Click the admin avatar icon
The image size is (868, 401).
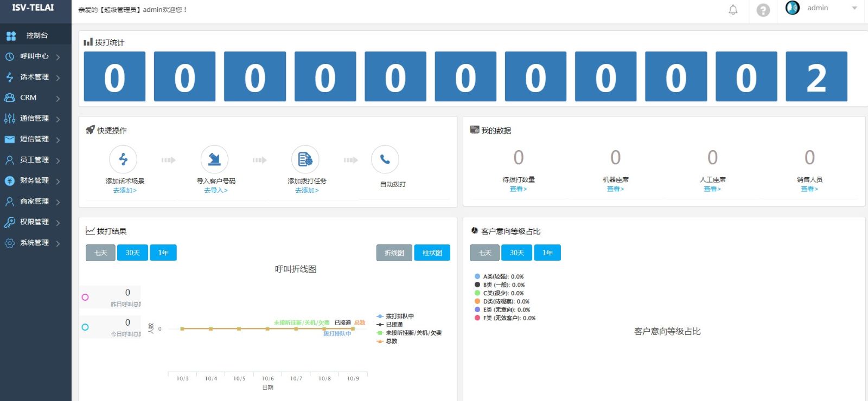point(793,8)
